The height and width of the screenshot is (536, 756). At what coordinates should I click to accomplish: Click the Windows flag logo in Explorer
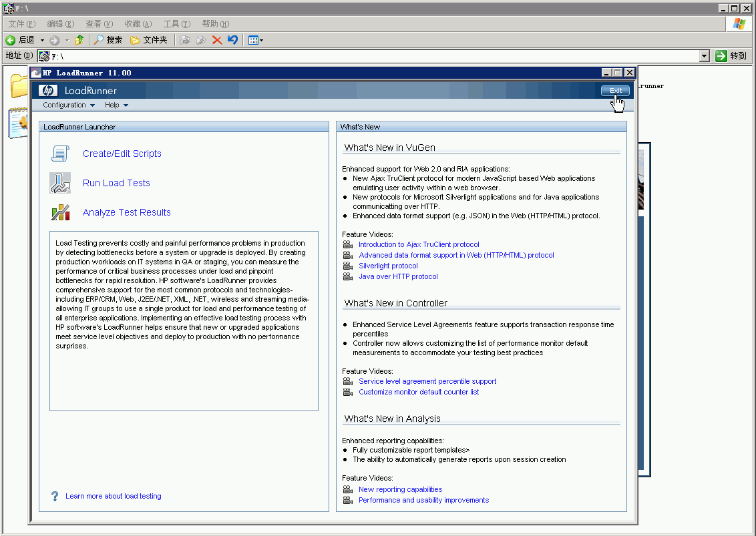coord(739,23)
